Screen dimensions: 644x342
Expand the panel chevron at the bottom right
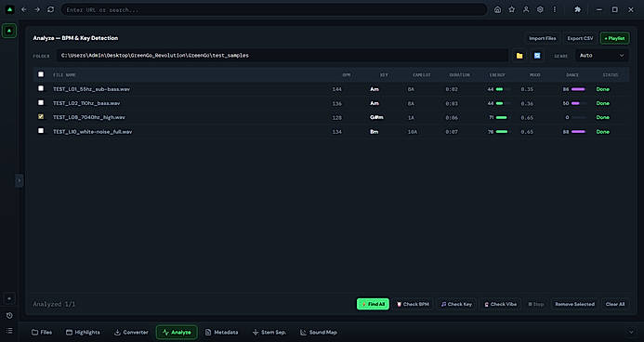(x=631, y=332)
